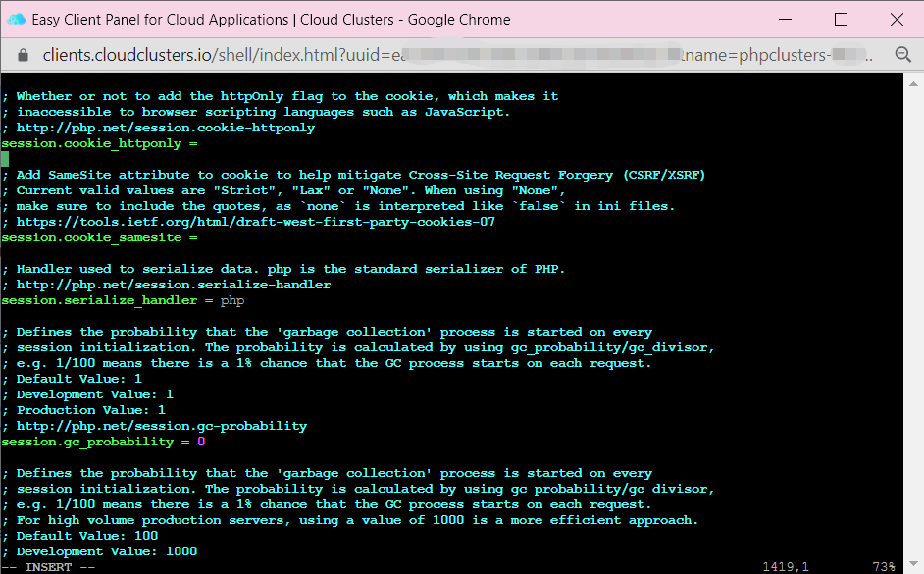Click the php.net session.cookie-httponly URL
The image size is (924, 574).
pyautogui.click(x=166, y=128)
